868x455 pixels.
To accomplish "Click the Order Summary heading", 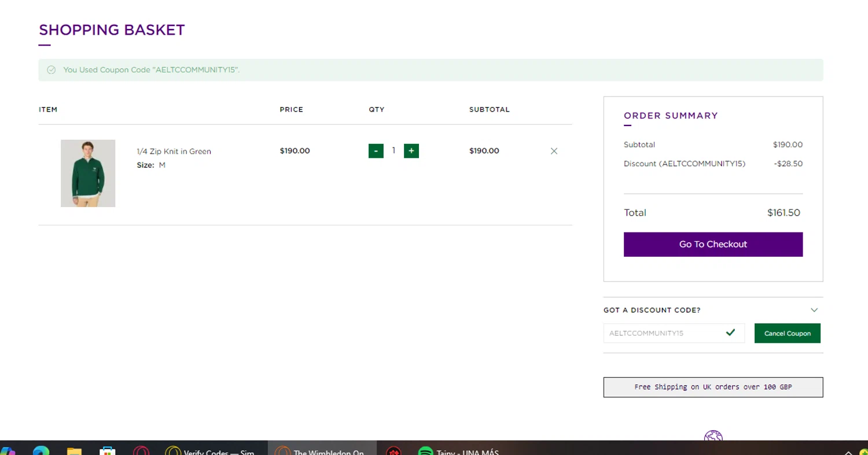I will (x=671, y=116).
